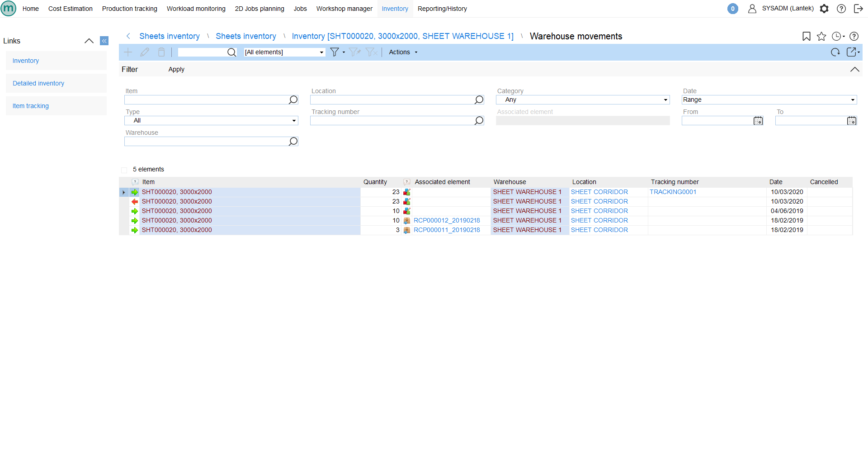
Task: Toggle the select-all checkbox beside 5 elements
Action: pos(124,170)
